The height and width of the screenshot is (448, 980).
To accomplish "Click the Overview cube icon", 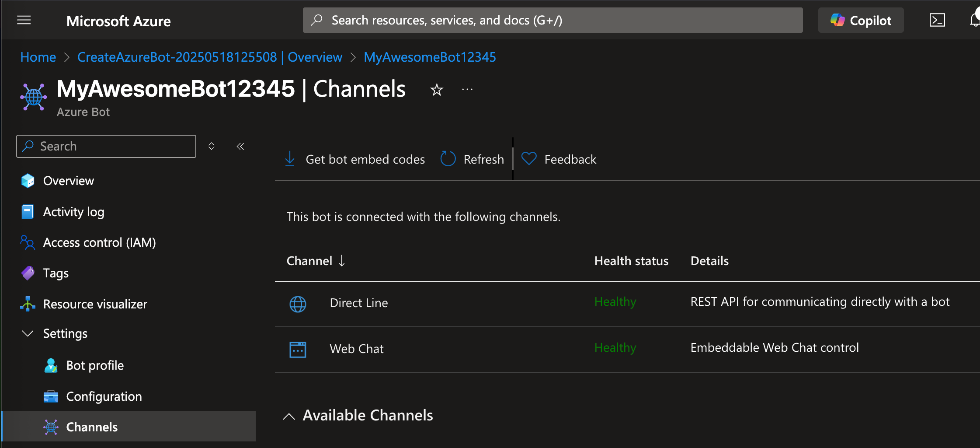I will coord(28,181).
